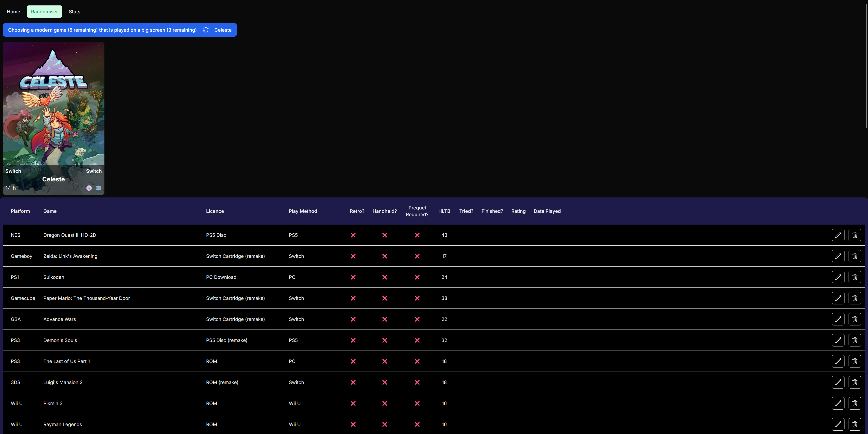Click the Handheld cross for Advance Wars
The height and width of the screenshot is (434, 868).
(x=384, y=319)
